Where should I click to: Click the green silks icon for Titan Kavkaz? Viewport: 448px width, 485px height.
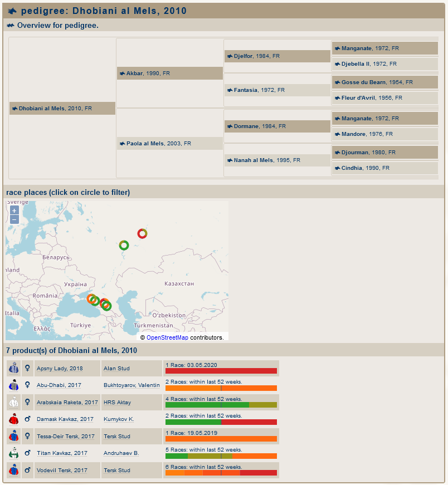pos(14,453)
